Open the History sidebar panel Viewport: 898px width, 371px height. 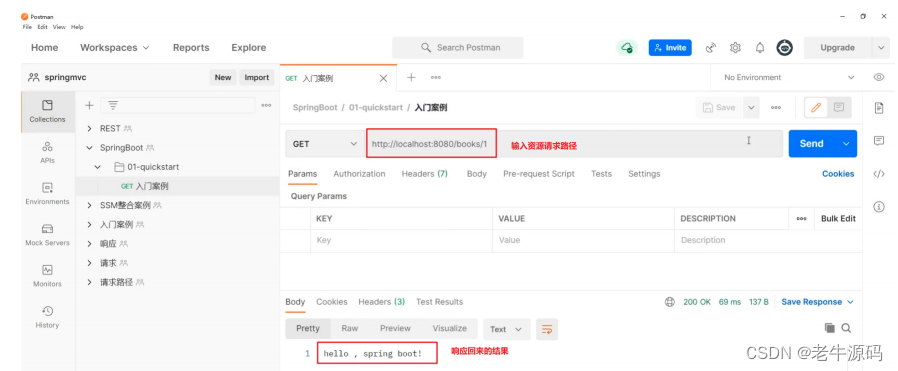[x=48, y=318]
